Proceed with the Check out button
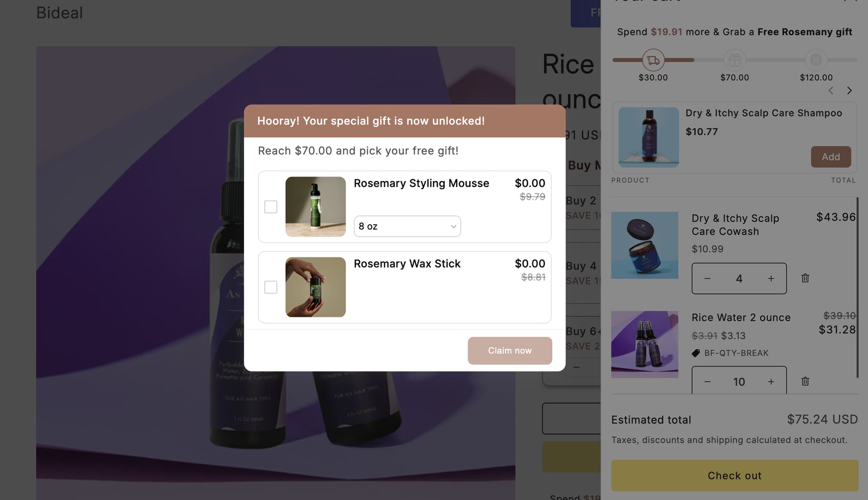This screenshot has height=500, width=868. coord(734,476)
